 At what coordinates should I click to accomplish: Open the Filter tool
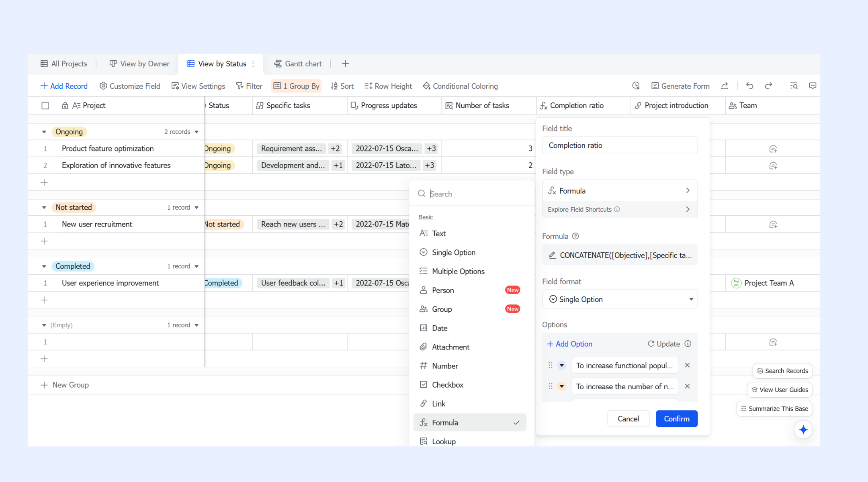(249, 86)
